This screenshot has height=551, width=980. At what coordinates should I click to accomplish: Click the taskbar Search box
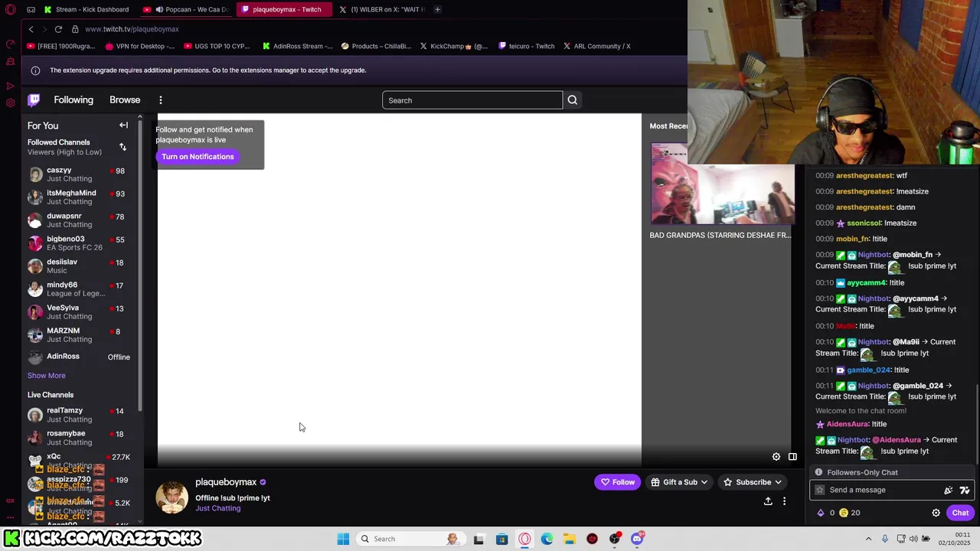tap(410, 539)
